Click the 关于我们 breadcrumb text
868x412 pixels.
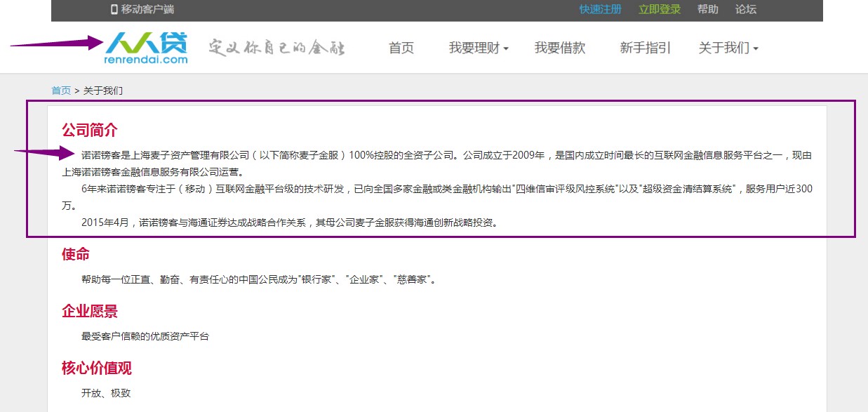103,91
